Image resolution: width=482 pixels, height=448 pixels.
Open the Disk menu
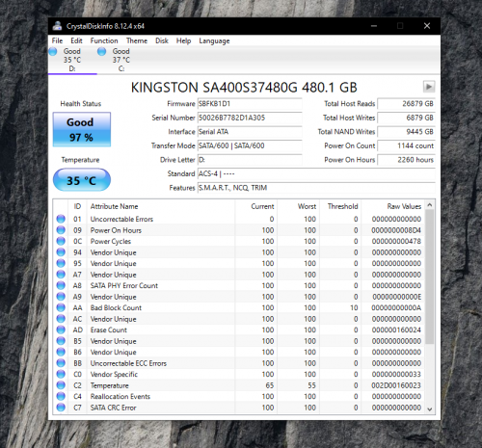pyautogui.click(x=162, y=40)
